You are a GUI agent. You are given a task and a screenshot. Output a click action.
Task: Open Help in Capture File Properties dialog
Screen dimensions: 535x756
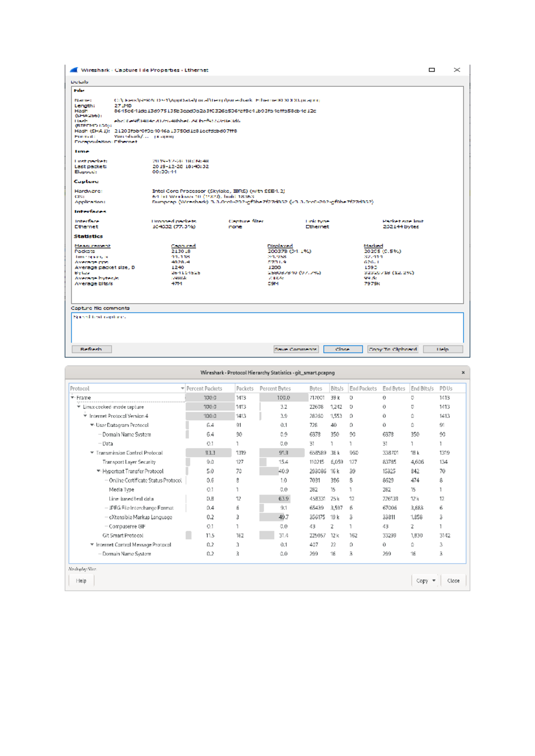click(x=443, y=349)
